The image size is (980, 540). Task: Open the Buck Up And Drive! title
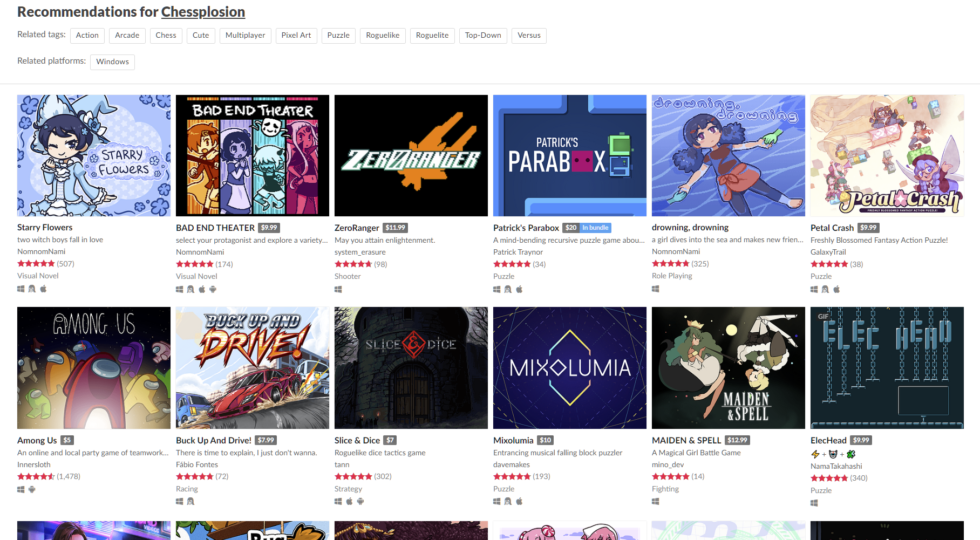point(214,440)
